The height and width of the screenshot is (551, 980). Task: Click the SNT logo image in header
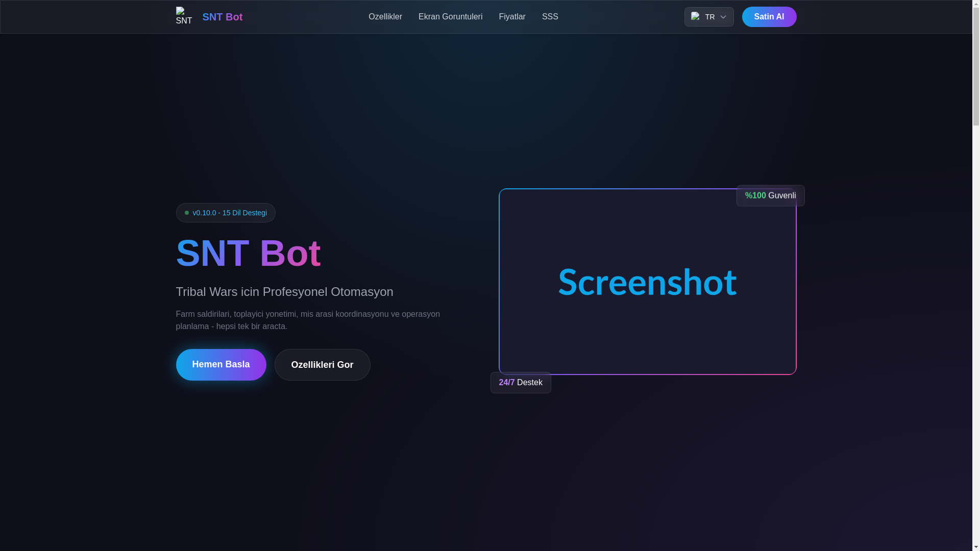tap(184, 16)
